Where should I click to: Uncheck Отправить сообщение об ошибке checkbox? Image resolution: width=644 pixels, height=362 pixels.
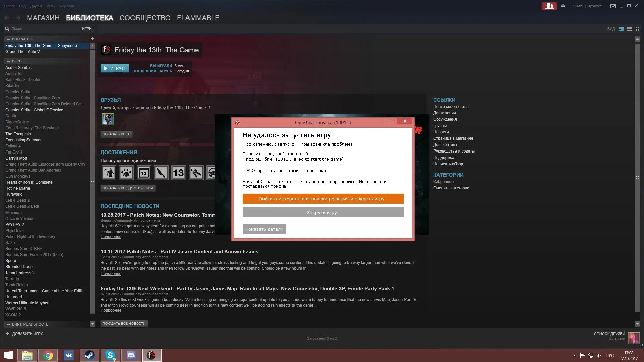click(x=248, y=170)
